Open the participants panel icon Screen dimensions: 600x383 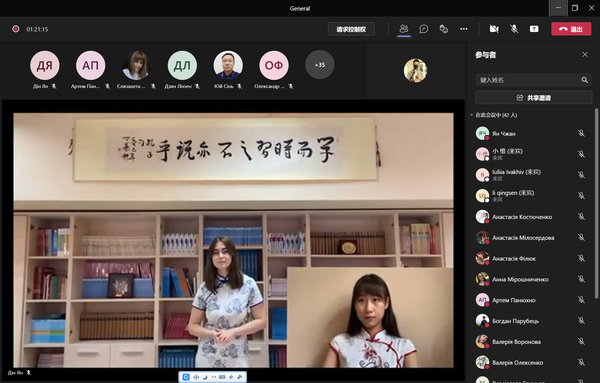404,29
